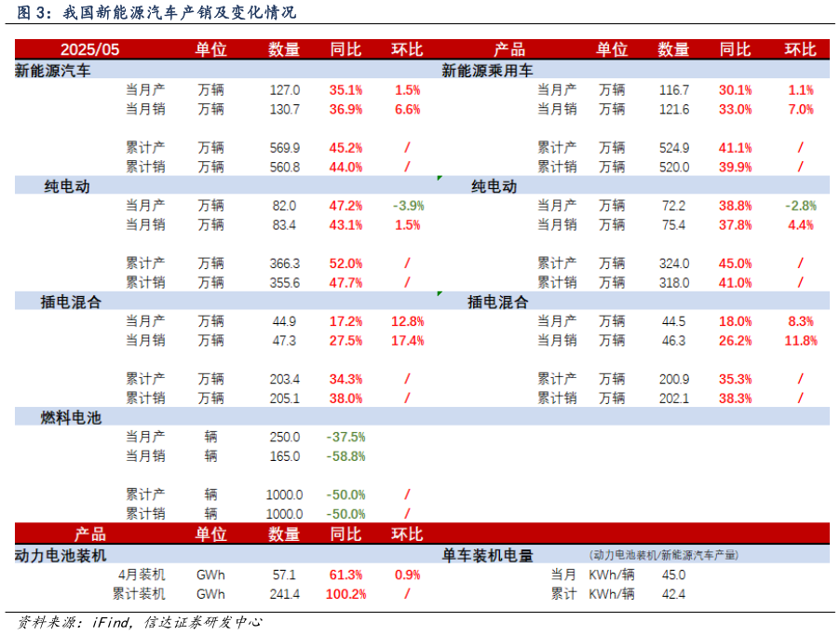Click the GWh unit cell for 4月装机

210,574
